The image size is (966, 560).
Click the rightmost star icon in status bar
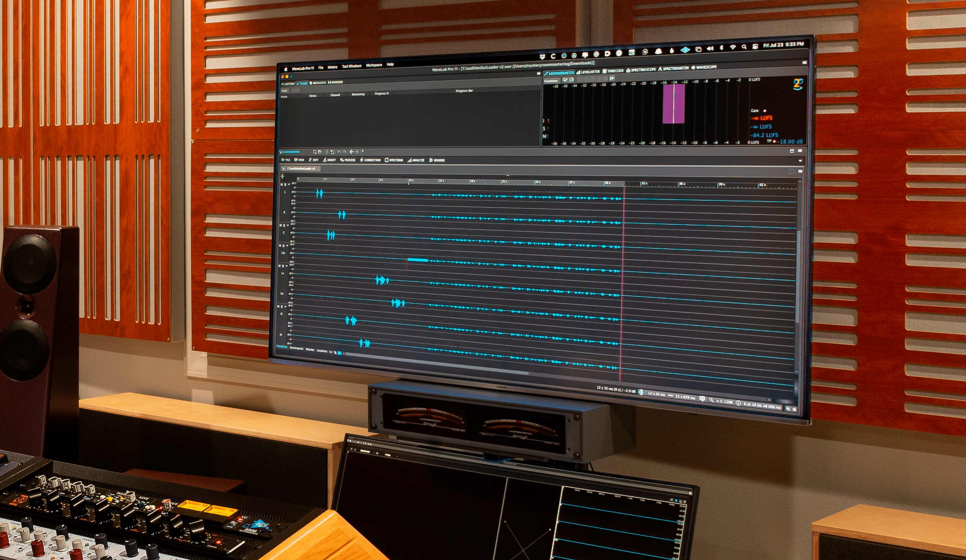tap(794, 409)
